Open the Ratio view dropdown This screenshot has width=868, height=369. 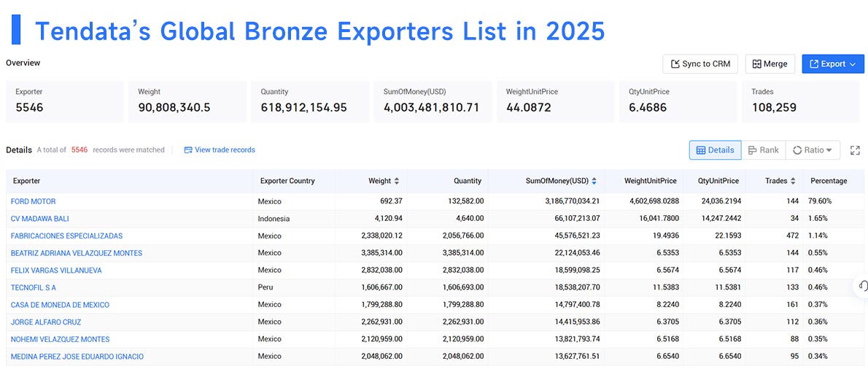point(812,150)
